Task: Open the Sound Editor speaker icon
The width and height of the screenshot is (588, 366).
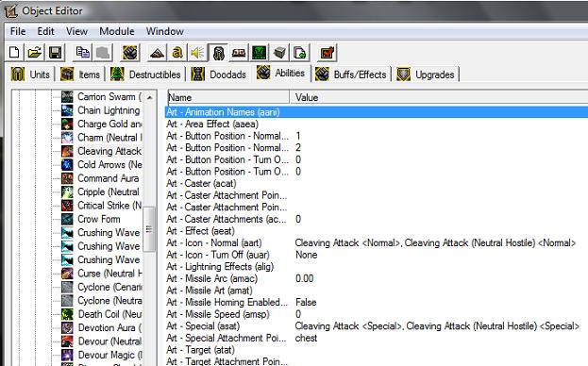Action: coord(197,53)
